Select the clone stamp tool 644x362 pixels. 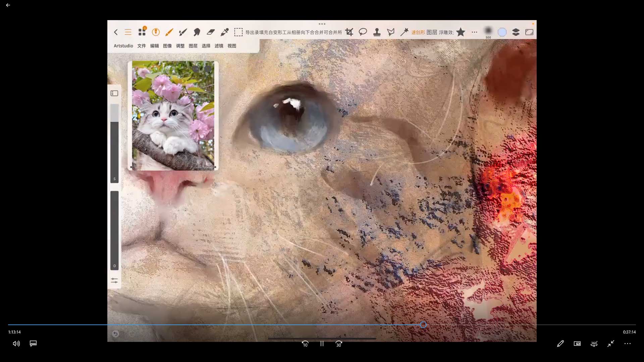coord(377,32)
